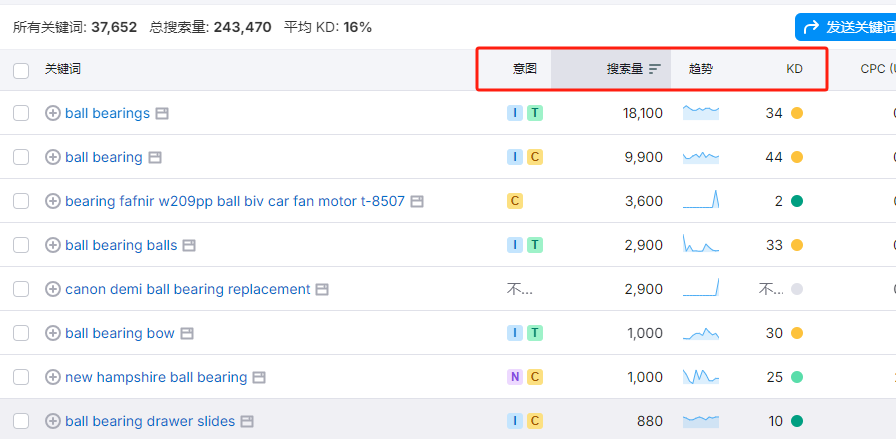Click trend sparkline for ball bearings row
The width and height of the screenshot is (896, 439).
(x=700, y=113)
